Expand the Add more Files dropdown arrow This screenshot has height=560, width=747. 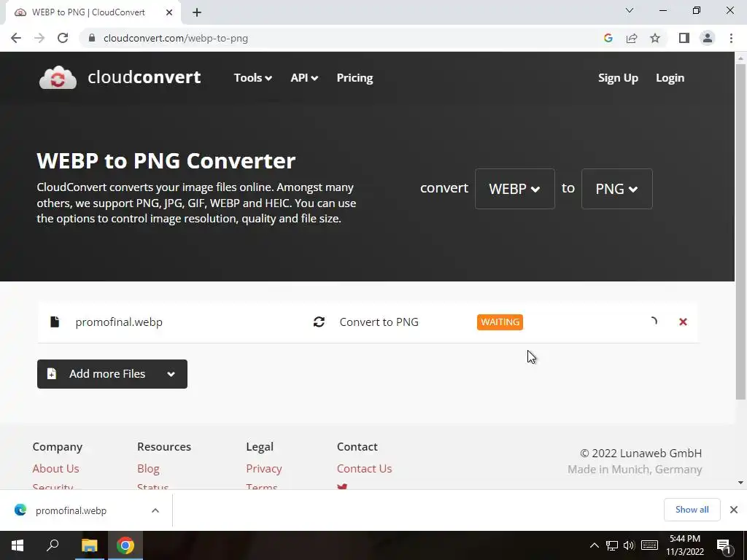(x=171, y=374)
